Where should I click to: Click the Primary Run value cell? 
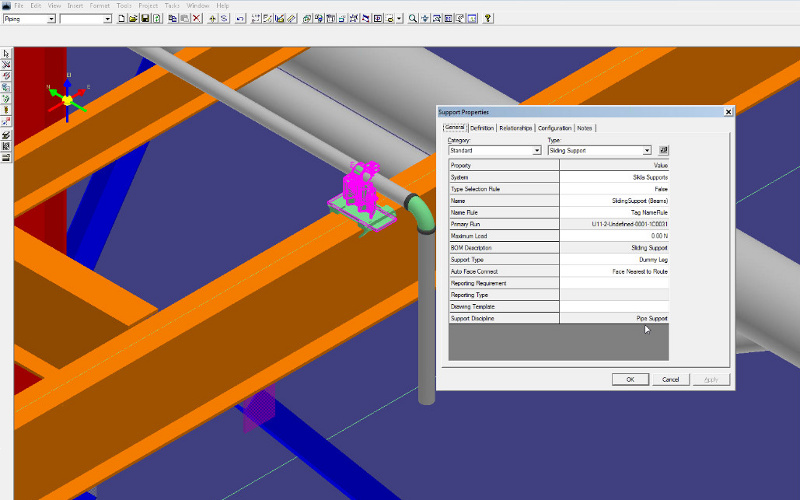(x=614, y=224)
